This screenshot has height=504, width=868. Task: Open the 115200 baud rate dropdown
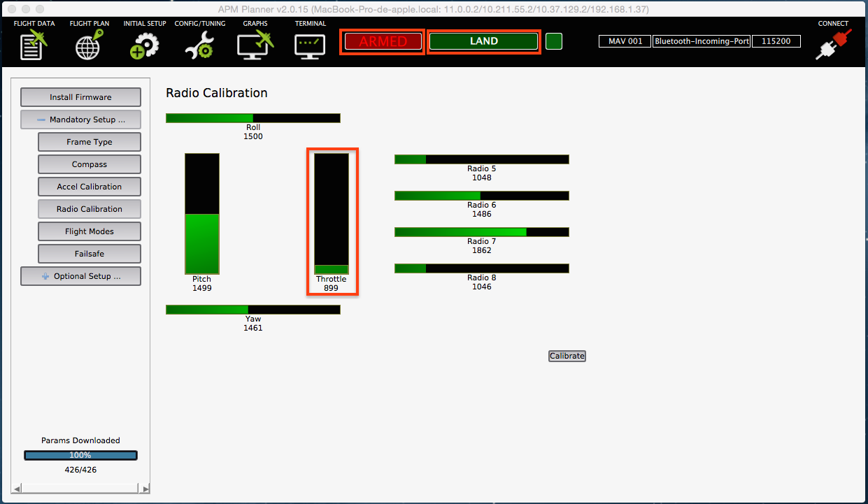[x=776, y=41]
